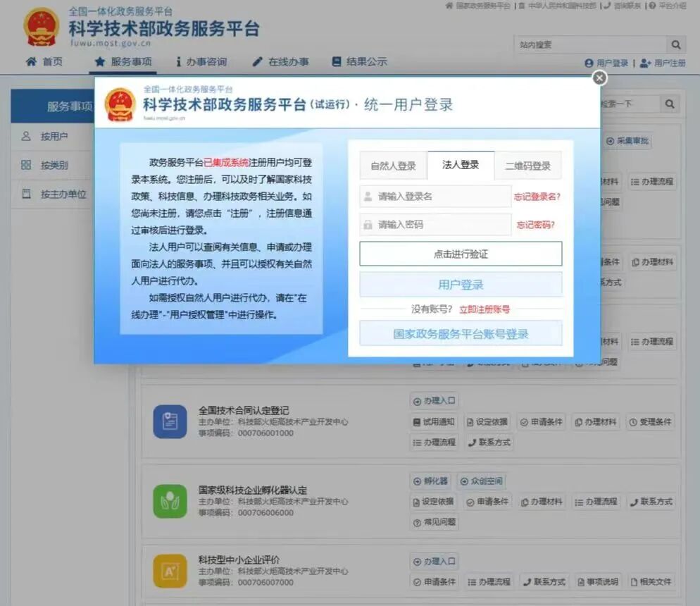Screen dimensions: 700x606
Task: Start the 点击进行验证 captcha verification
Action: click(461, 253)
